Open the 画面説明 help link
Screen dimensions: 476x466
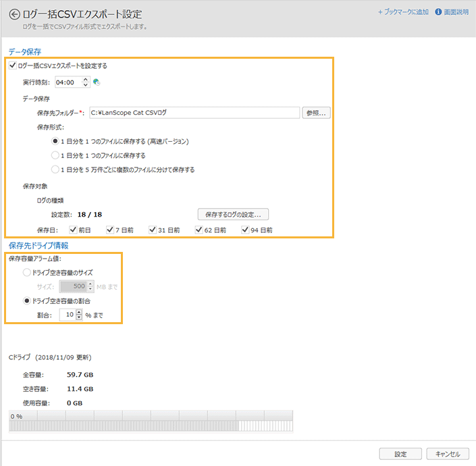[456, 12]
